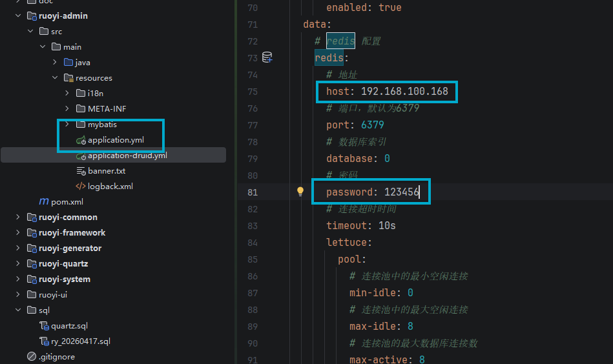Viewport: 613px width, 364px height.
Task: Click the host value 192.168.100.168
Action: pos(404,91)
